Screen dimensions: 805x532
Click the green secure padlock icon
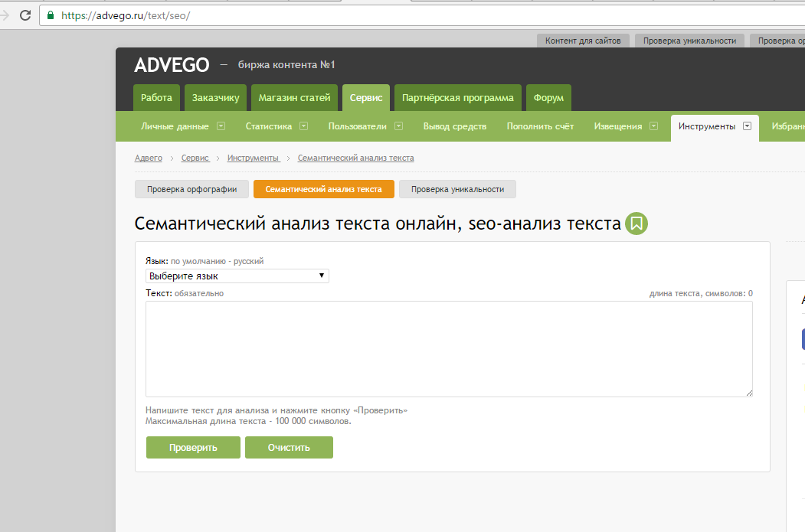51,15
